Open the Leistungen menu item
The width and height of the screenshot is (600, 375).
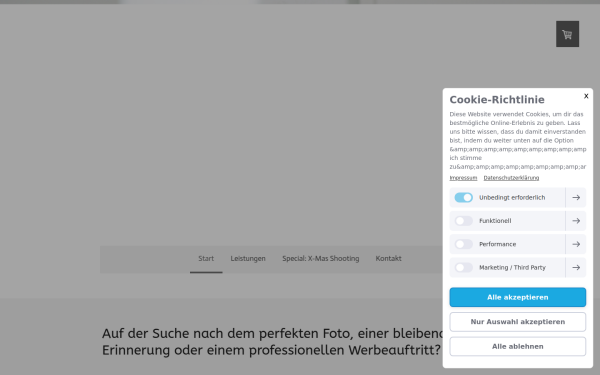pyautogui.click(x=248, y=259)
